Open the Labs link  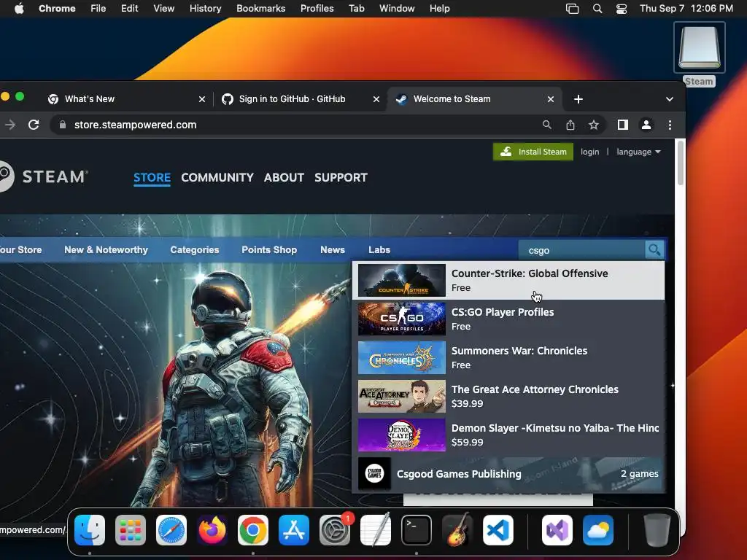click(x=379, y=249)
